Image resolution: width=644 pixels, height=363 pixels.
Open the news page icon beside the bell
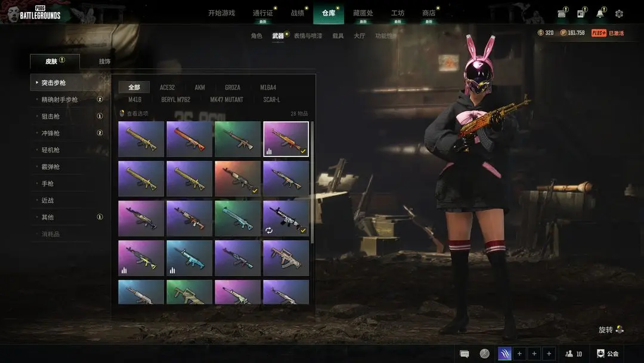tap(581, 14)
